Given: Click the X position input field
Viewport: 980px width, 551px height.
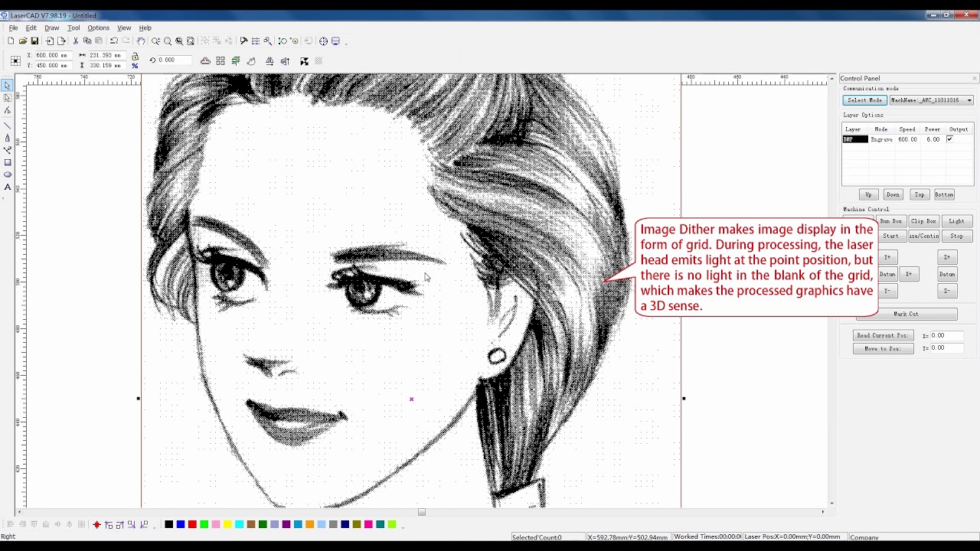Looking at the screenshot, I should 53,55.
